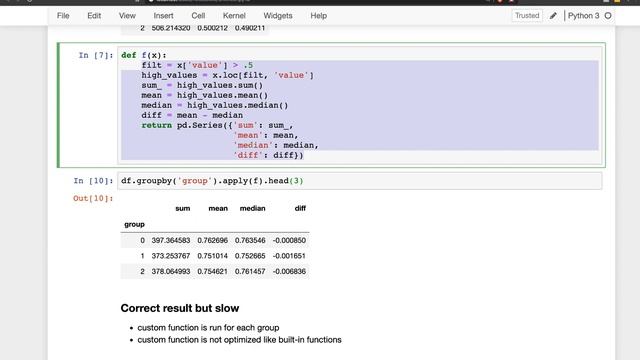Screen dimensions: 640x360
Task: Click the Python 3 kernel name
Action: (x=583, y=16)
